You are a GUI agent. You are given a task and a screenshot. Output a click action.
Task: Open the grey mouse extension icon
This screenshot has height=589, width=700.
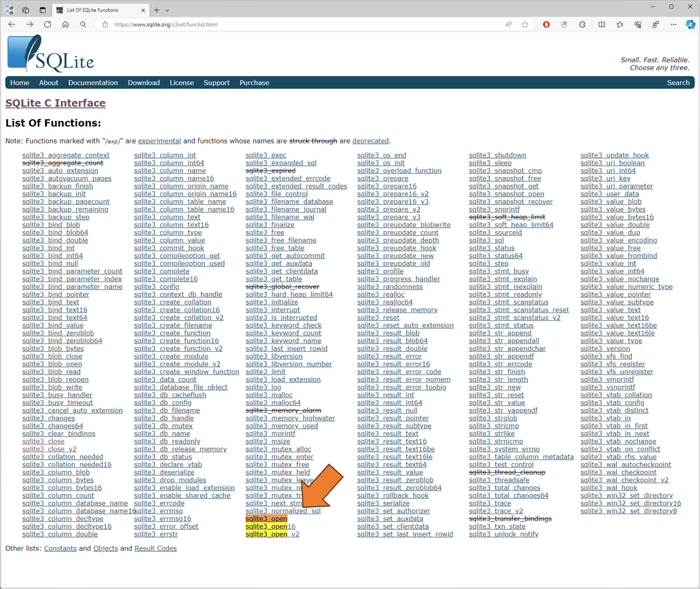[564, 25]
